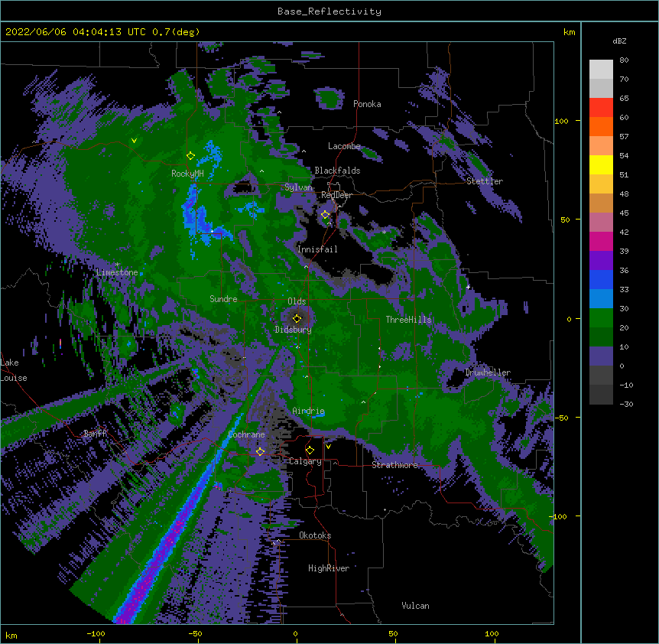Click the bright green 20-30 dBZ swatch
The image size is (659, 644).
[601, 318]
